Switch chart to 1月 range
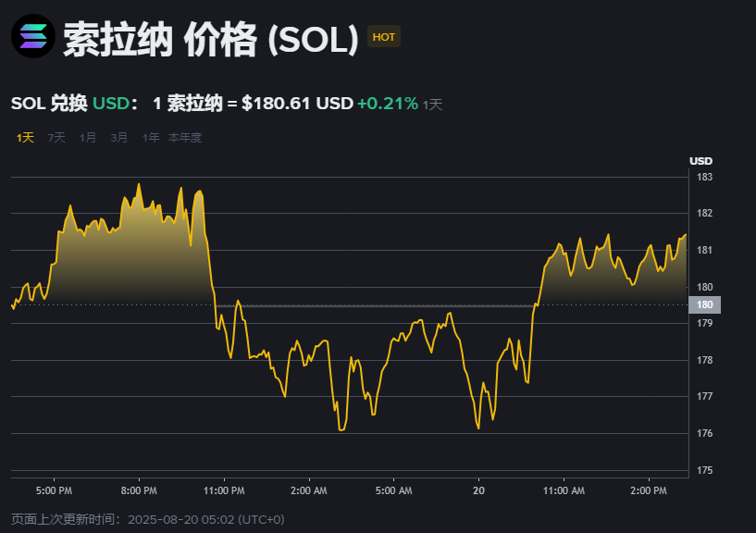Viewport: 756px width, 533px height. (88, 138)
